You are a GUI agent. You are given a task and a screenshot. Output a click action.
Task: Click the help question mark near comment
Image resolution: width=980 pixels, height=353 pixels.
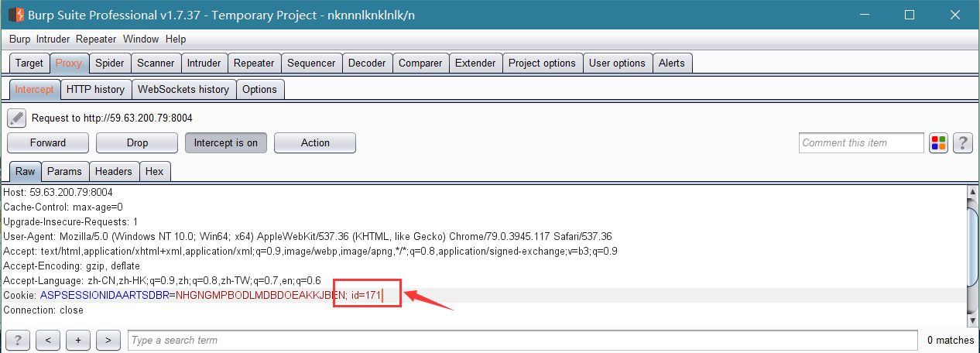pos(962,143)
